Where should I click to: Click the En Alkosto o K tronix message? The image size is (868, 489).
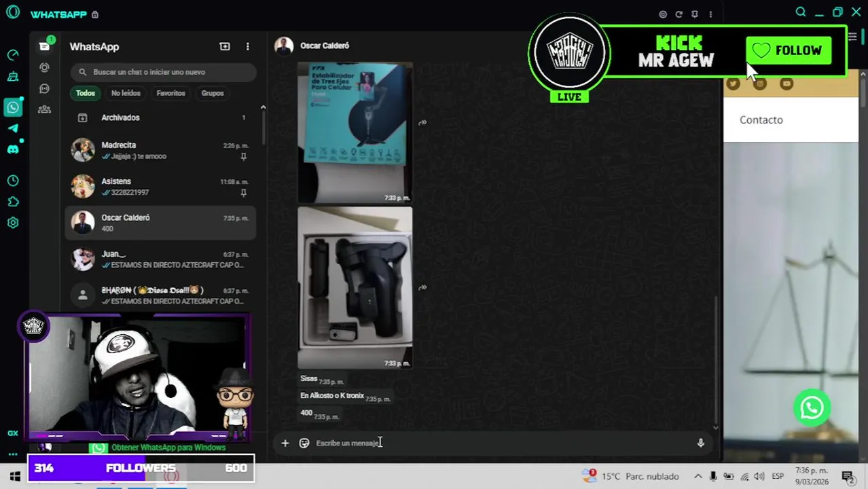(x=345, y=397)
